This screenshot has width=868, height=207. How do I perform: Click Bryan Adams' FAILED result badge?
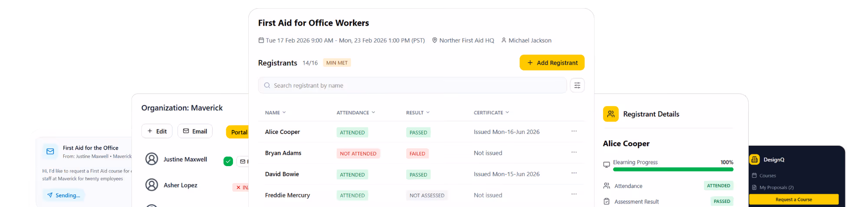(417, 154)
